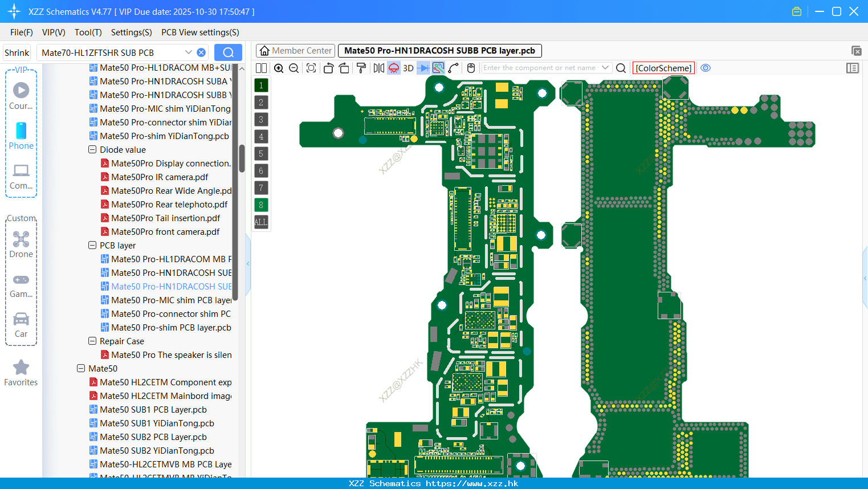Select the Phone category icon
Screen dimensions: 868x489
[21, 136]
